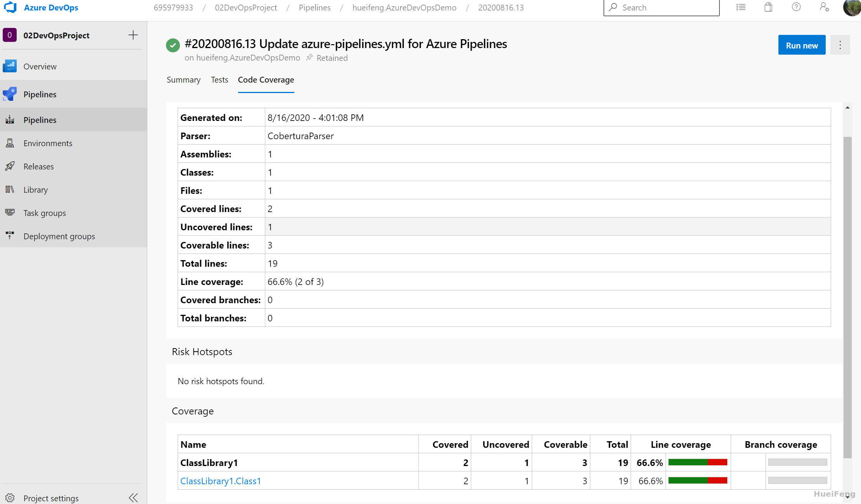Screen dimensions: 861x504
Task: Click the Project settings gear icon
Action: coord(10,498)
